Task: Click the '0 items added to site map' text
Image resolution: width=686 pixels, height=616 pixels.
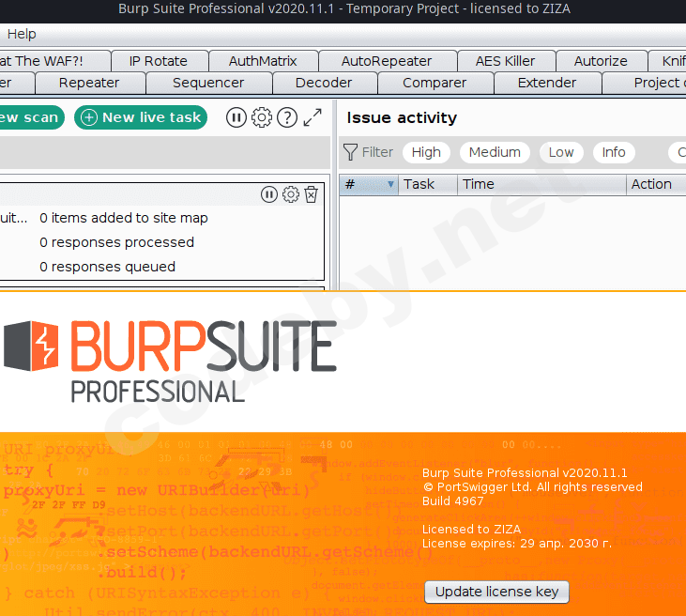Action: point(123,218)
